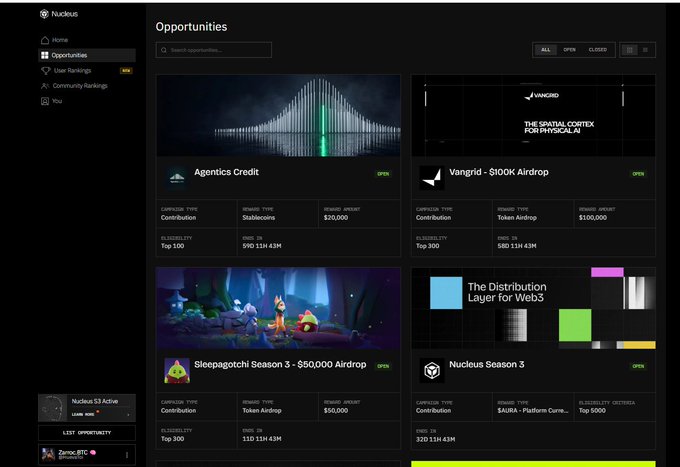Image resolution: width=680 pixels, height=467 pixels.
Task: Click the Zarroc.BTC avatar
Action: (48, 454)
